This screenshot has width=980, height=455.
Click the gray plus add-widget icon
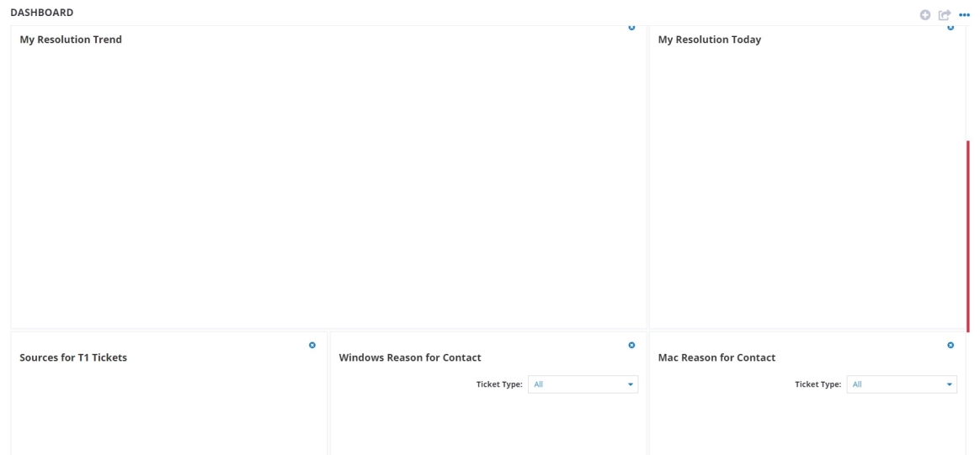tap(925, 14)
